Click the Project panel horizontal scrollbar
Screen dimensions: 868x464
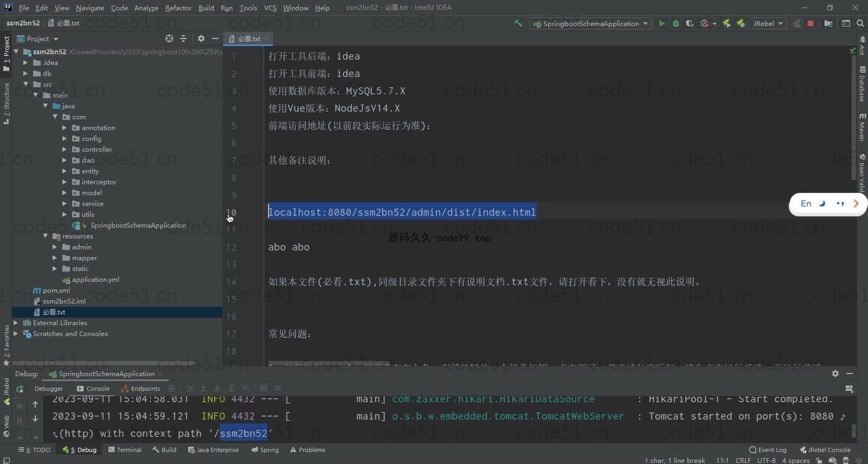(103, 364)
